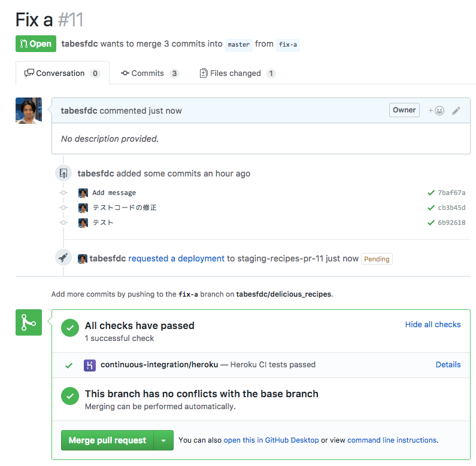Viewport: 476px width, 466px height.
Task: Click the green check beside commit cb3b45d
Action: (430, 208)
